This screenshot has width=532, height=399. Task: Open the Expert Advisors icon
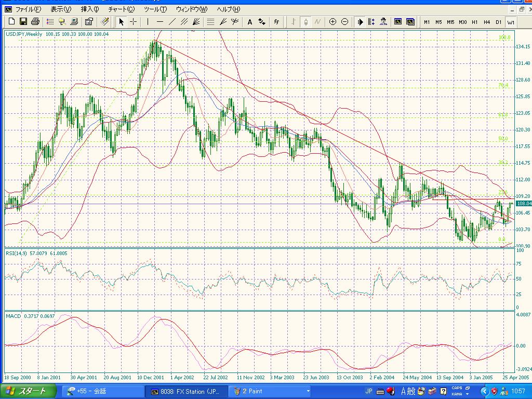(x=383, y=21)
